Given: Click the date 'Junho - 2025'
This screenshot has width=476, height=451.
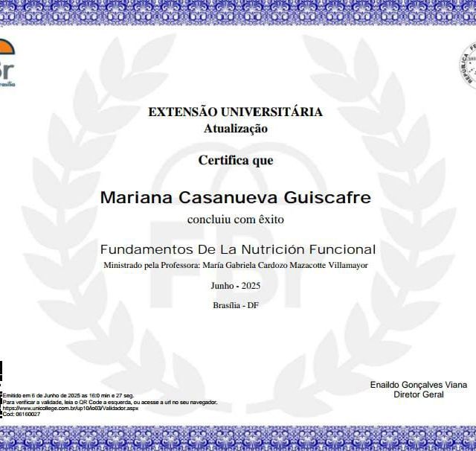Looking at the screenshot, I should pyautogui.click(x=236, y=286).
